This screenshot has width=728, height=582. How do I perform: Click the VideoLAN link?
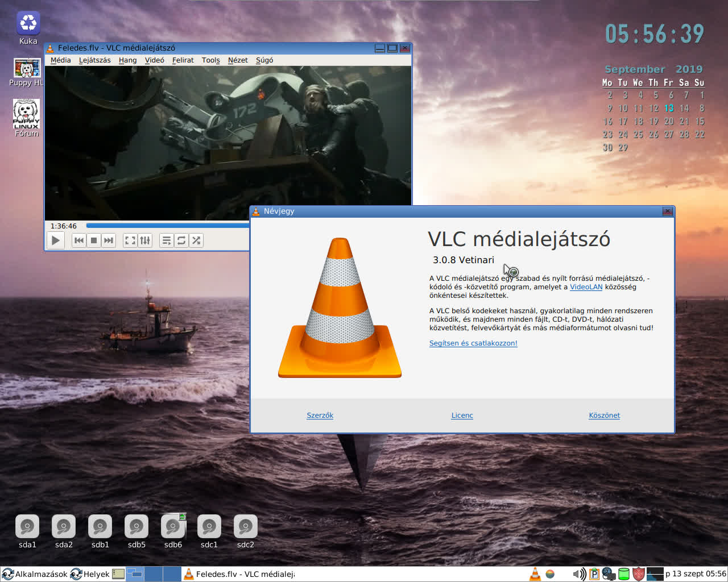click(x=586, y=287)
